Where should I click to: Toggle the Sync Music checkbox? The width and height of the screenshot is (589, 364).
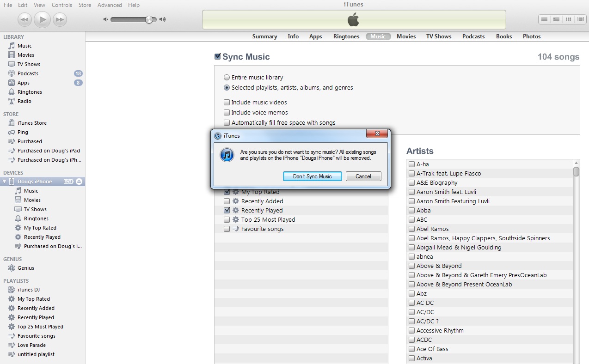point(217,57)
